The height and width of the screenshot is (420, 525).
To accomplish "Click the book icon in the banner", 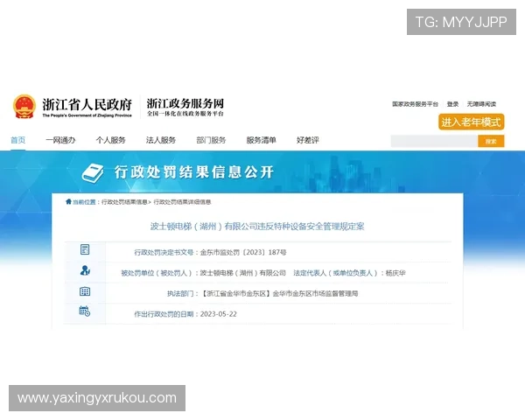I will coord(93,173).
